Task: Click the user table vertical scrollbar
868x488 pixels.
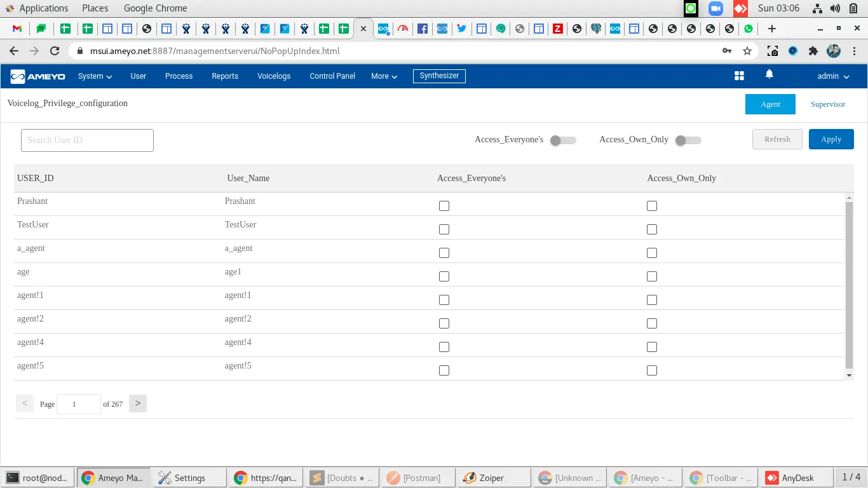Action: click(850, 286)
